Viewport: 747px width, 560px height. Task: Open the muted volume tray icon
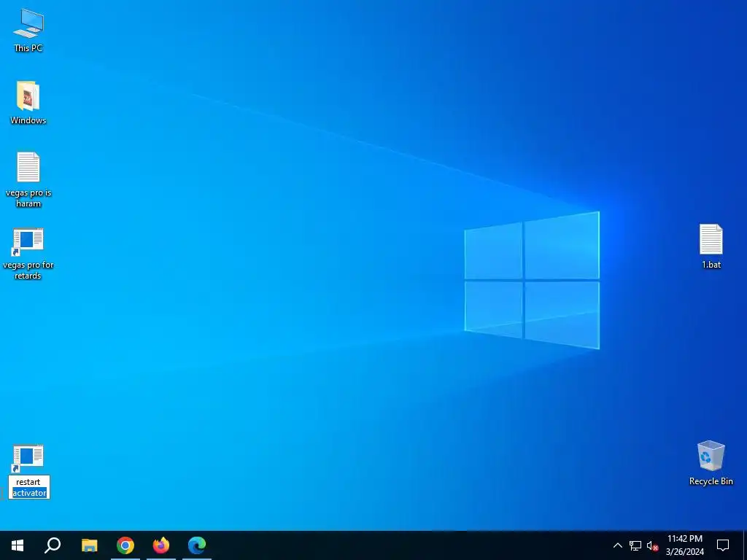point(652,545)
